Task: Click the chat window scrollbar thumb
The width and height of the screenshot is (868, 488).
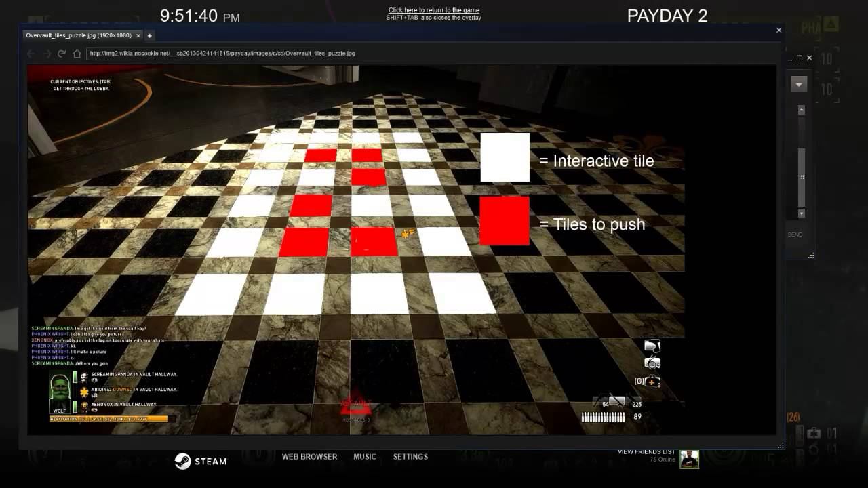Action: (x=801, y=178)
